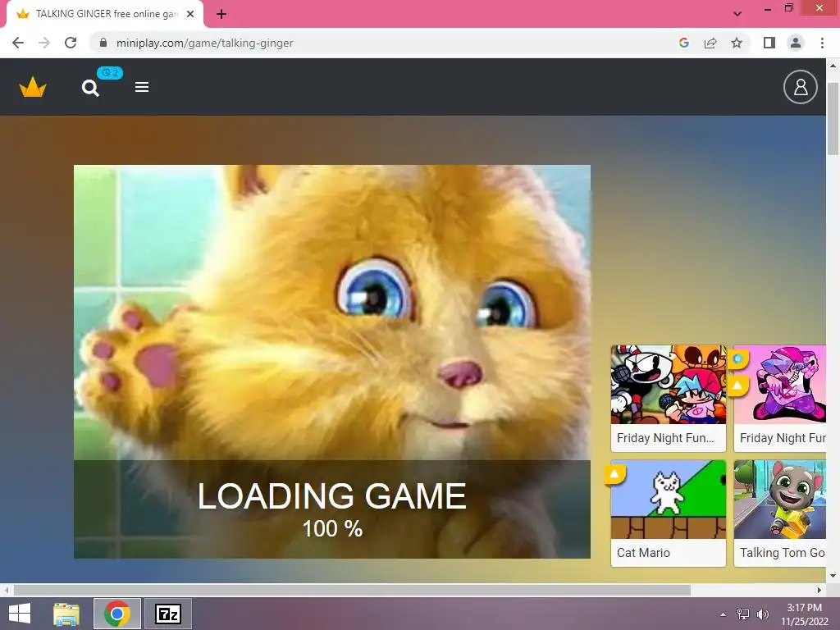This screenshot has width=840, height=630.
Task: Click the Google icon in address bar
Action: tap(683, 43)
